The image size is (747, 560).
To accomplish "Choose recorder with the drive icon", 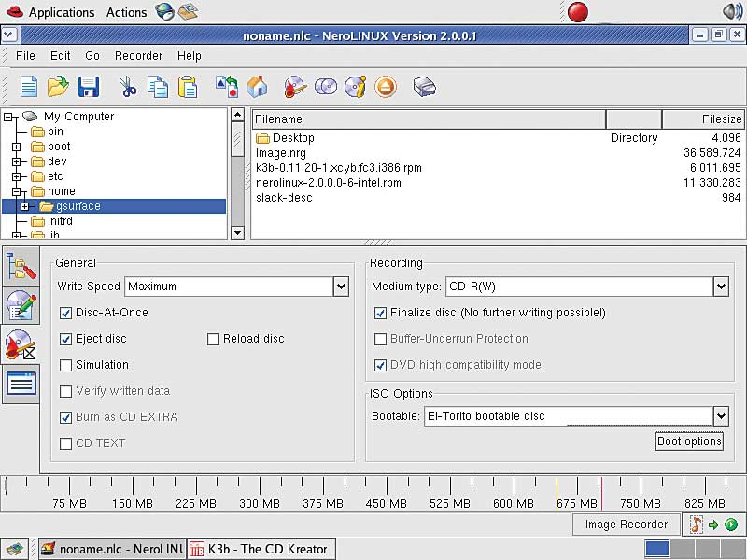I will click(x=424, y=87).
